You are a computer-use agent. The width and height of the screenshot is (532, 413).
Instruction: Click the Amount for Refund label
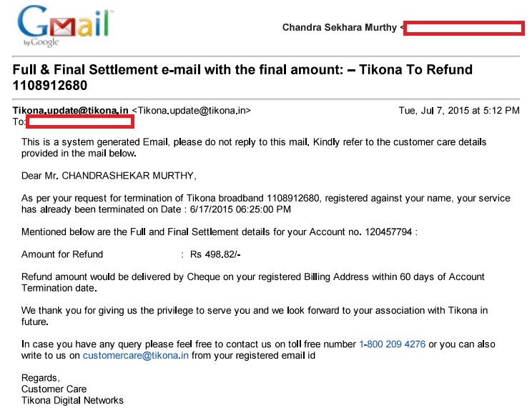62,254
